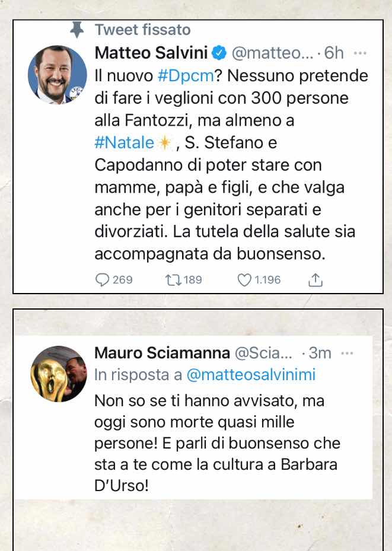Viewport: 392px width, 551px height.
Task: Follow the #Dpcm hashtag link
Action: tap(186, 75)
